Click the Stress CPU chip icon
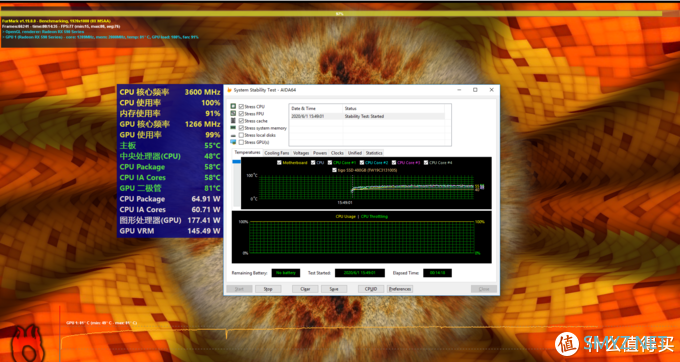 (233, 106)
